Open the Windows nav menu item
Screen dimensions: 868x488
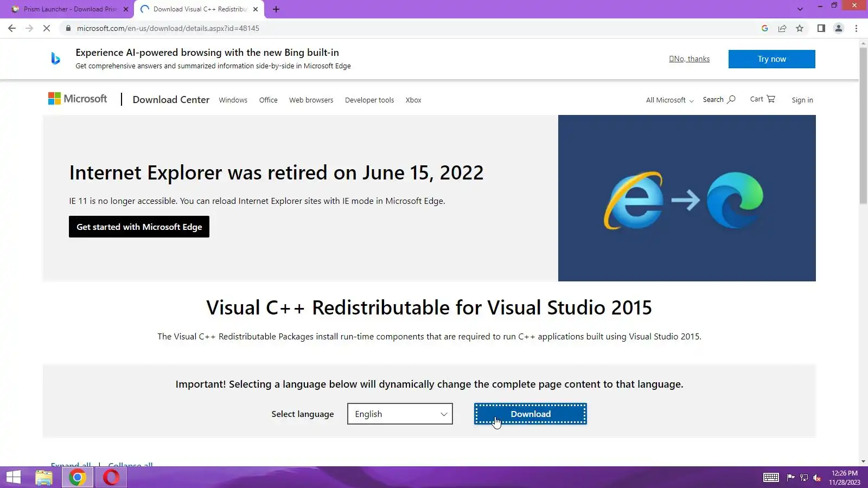(x=233, y=100)
